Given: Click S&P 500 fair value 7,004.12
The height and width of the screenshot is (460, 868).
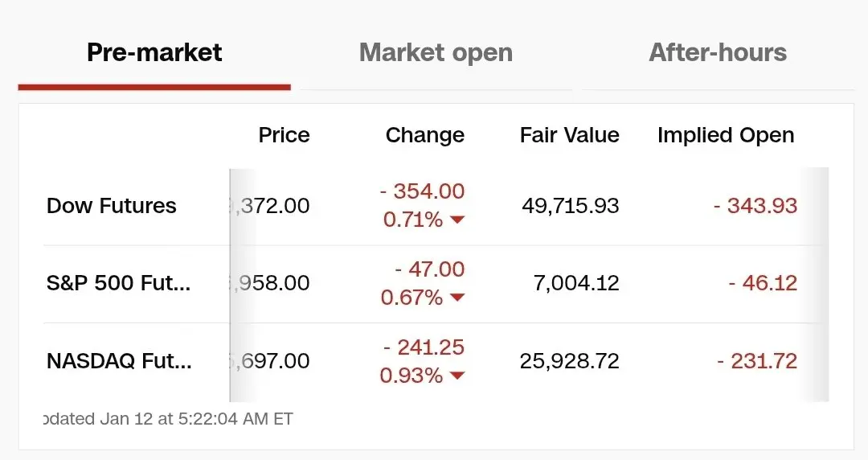Looking at the screenshot, I should point(576,283).
